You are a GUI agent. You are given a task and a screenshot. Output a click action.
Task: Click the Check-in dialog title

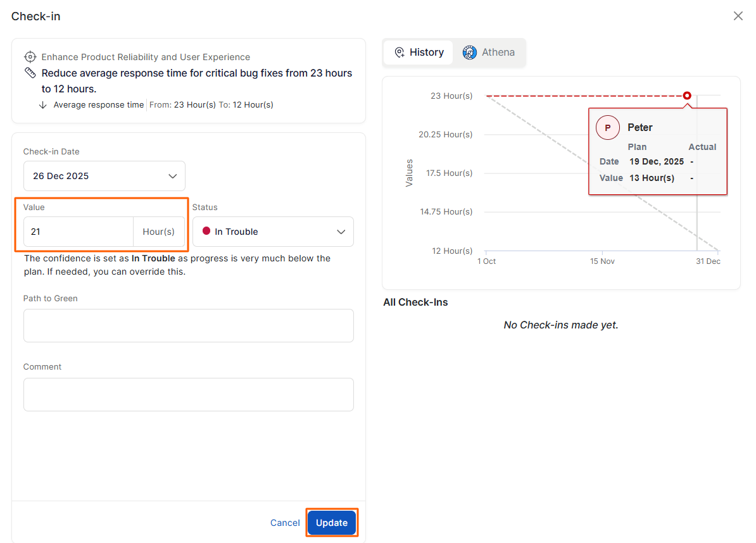(x=35, y=16)
